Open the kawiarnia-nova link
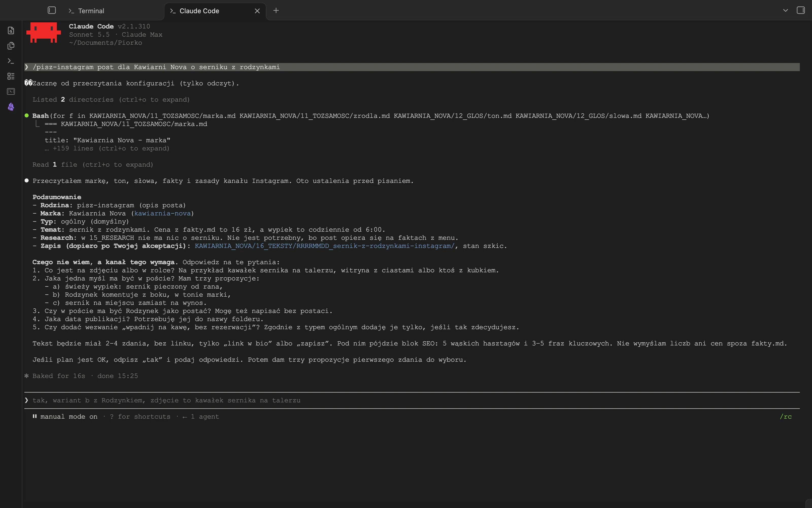The width and height of the screenshot is (812, 508). tap(162, 213)
